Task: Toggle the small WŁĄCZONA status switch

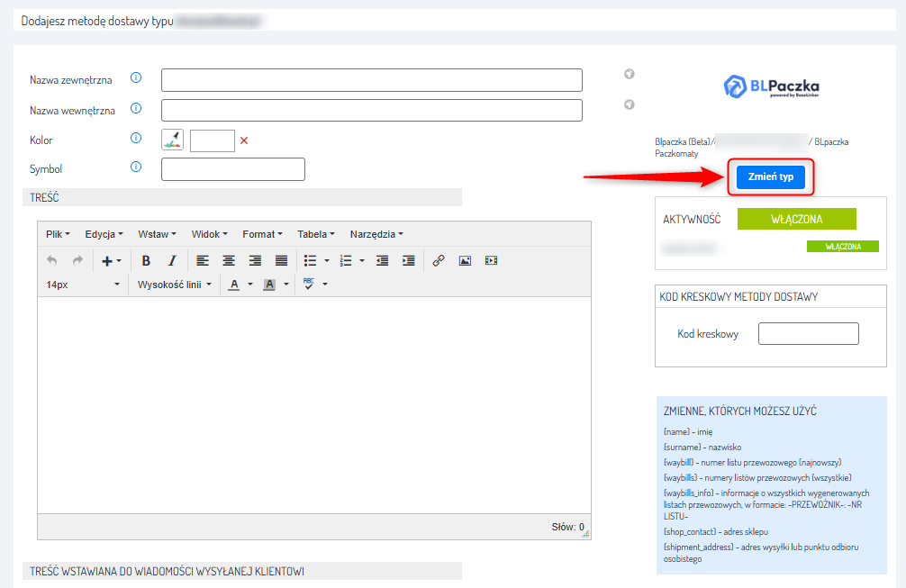Action: (843, 247)
